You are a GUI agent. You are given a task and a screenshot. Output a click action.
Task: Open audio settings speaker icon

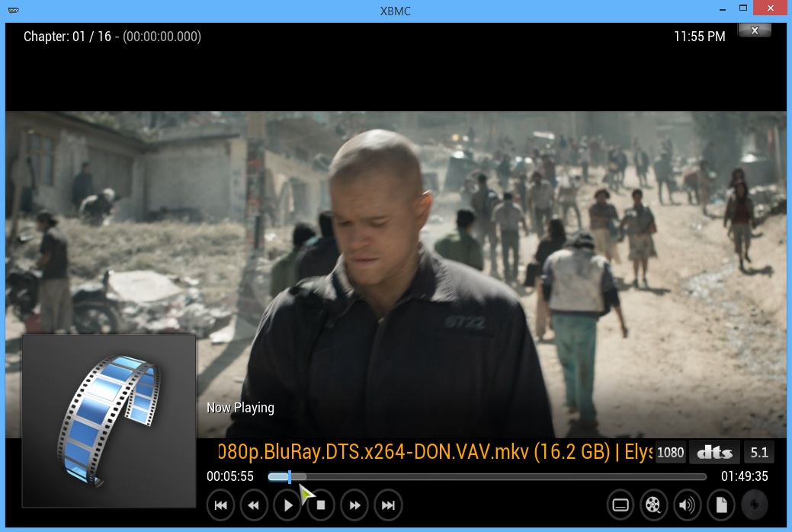pos(687,505)
